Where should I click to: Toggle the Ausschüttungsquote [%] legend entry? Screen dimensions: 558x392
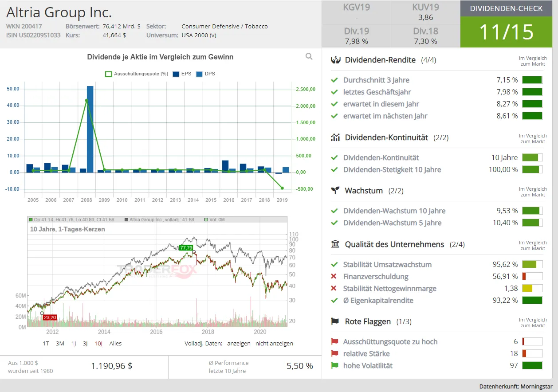137,74
